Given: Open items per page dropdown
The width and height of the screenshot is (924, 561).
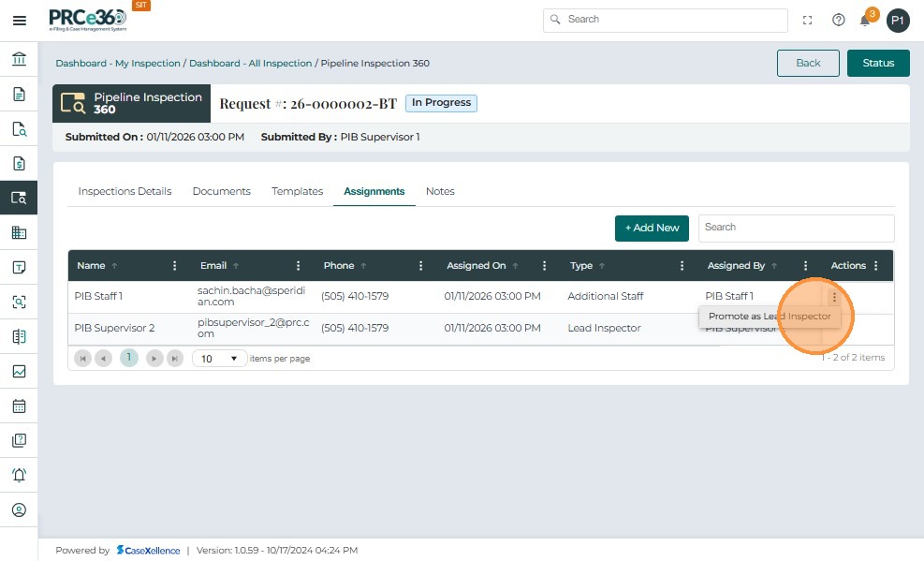Looking at the screenshot, I should click(219, 359).
